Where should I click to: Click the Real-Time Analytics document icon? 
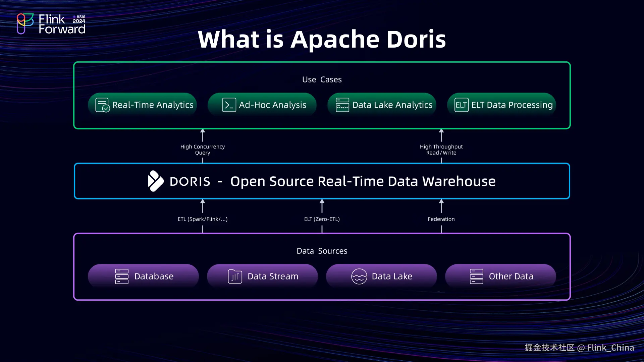click(x=102, y=105)
